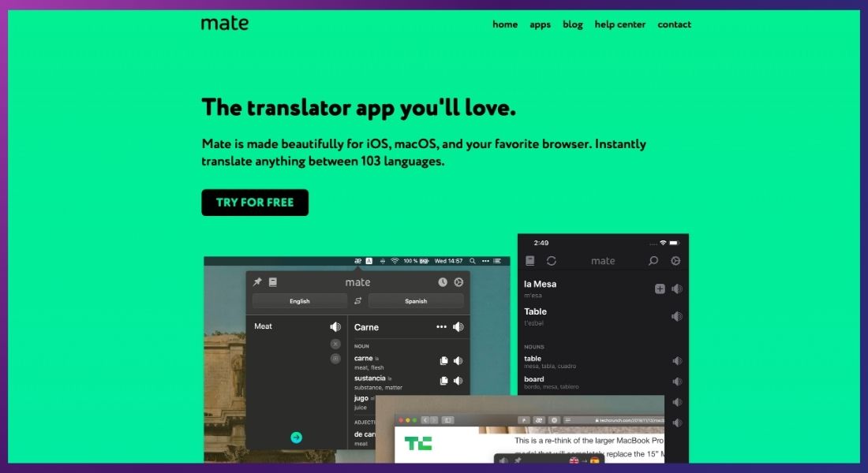
Task: Click the TRY FOR FREE button
Action: [x=254, y=202]
